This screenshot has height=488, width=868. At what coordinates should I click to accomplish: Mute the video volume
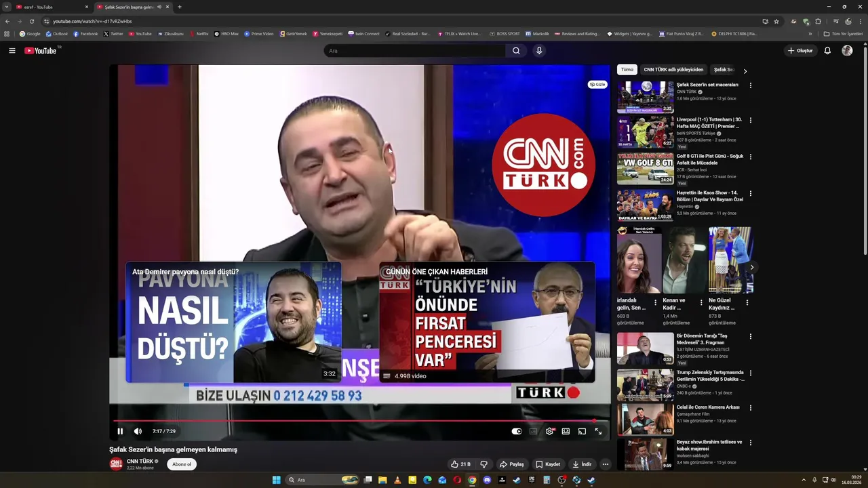point(138,431)
